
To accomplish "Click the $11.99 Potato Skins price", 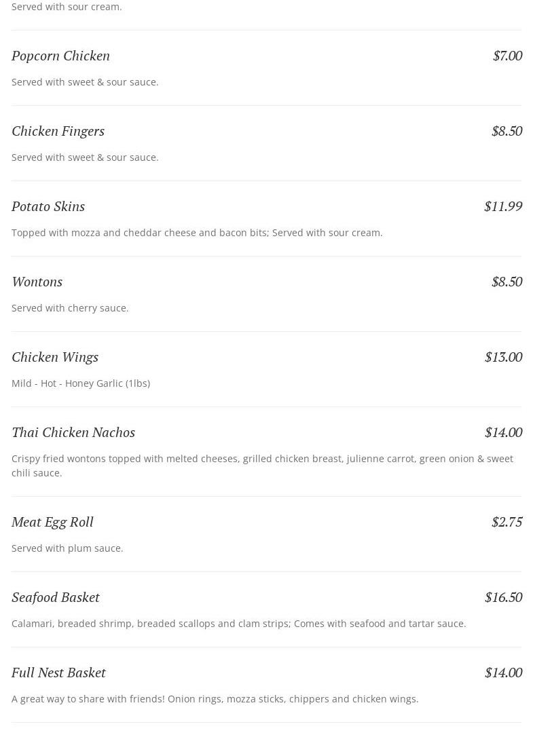I will click(503, 206).
